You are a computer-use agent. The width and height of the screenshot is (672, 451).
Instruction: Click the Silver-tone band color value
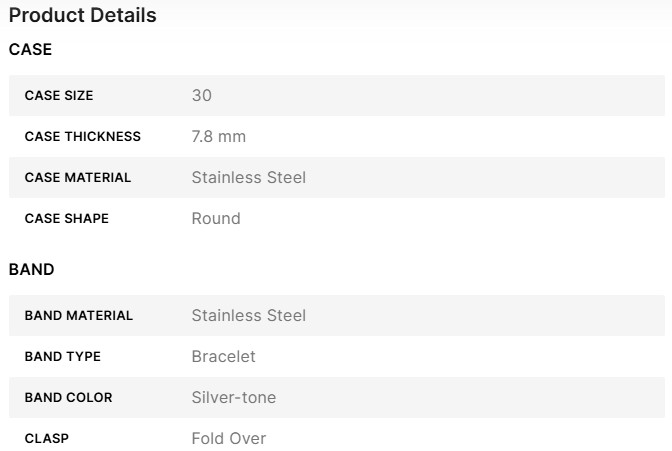[233, 398]
